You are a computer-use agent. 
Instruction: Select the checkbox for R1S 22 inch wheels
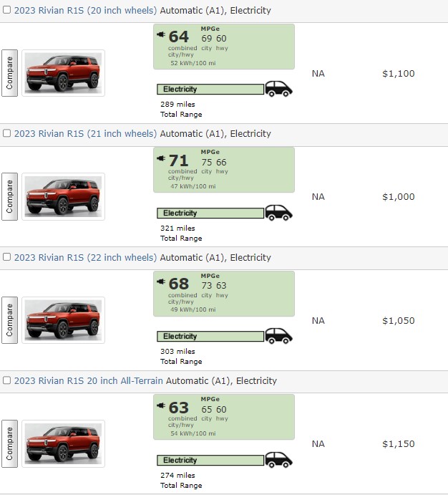(x=7, y=257)
